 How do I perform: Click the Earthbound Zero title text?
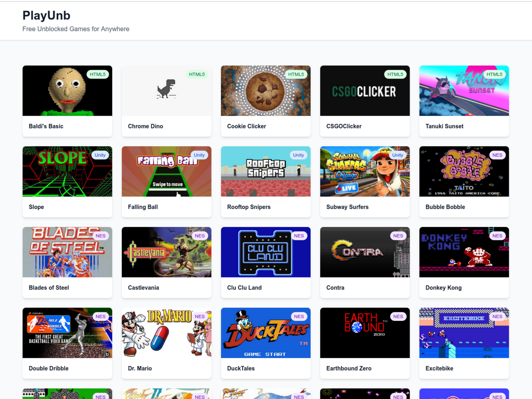point(349,368)
